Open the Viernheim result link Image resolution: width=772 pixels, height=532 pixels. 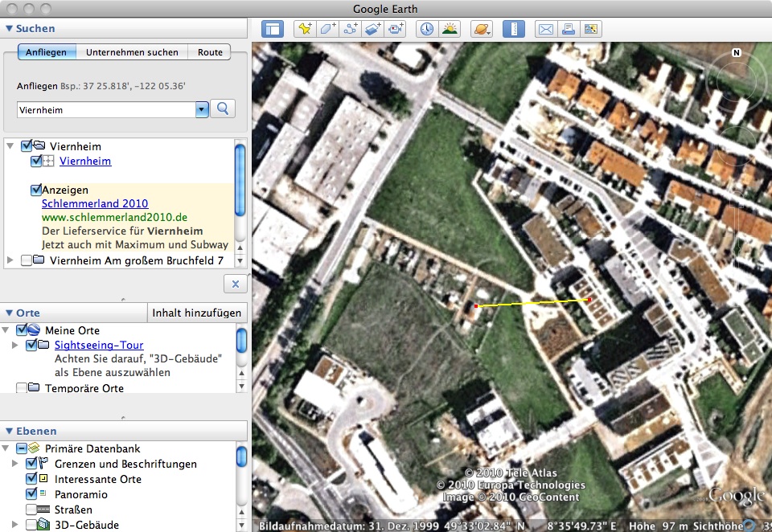[85, 161]
